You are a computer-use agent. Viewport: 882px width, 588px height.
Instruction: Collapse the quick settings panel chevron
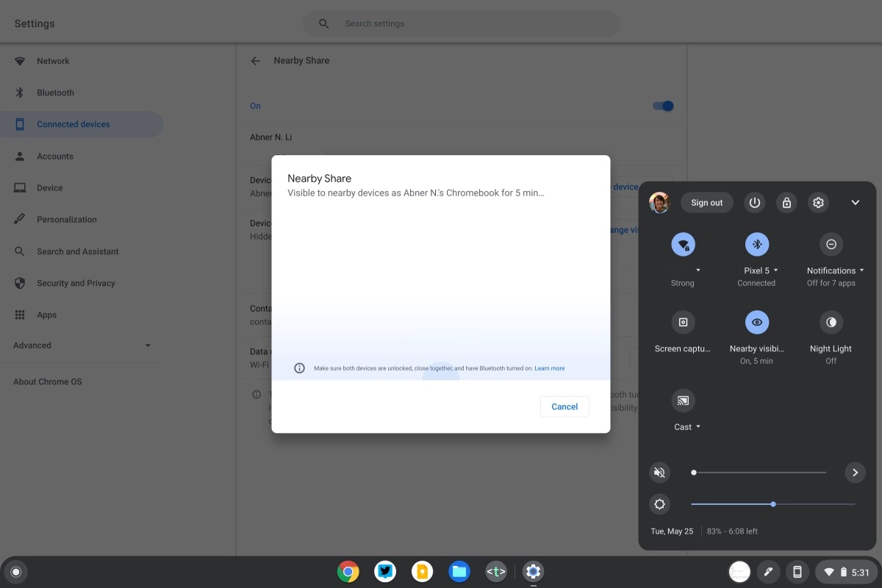click(855, 203)
